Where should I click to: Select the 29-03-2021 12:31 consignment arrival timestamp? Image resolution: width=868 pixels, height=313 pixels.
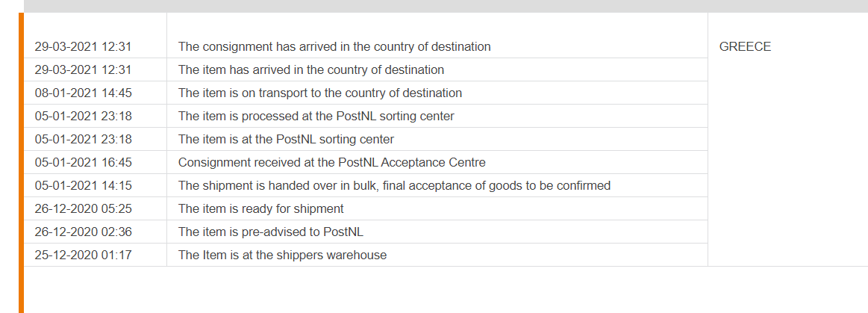tap(83, 46)
